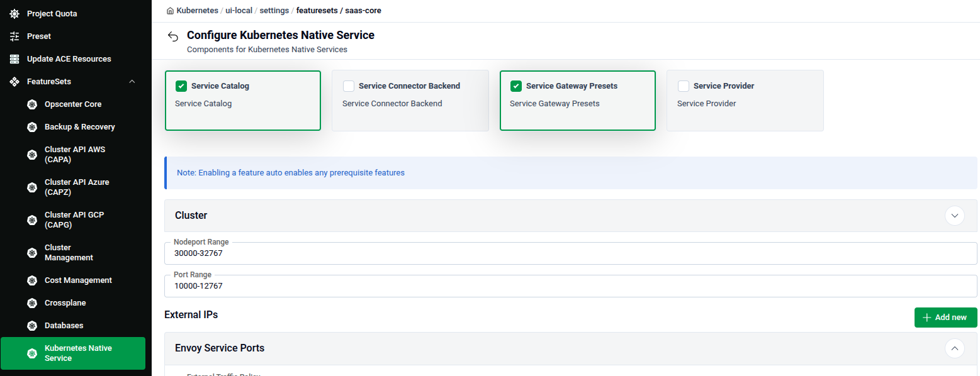Click the Service Provider description text

click(706, 104)
